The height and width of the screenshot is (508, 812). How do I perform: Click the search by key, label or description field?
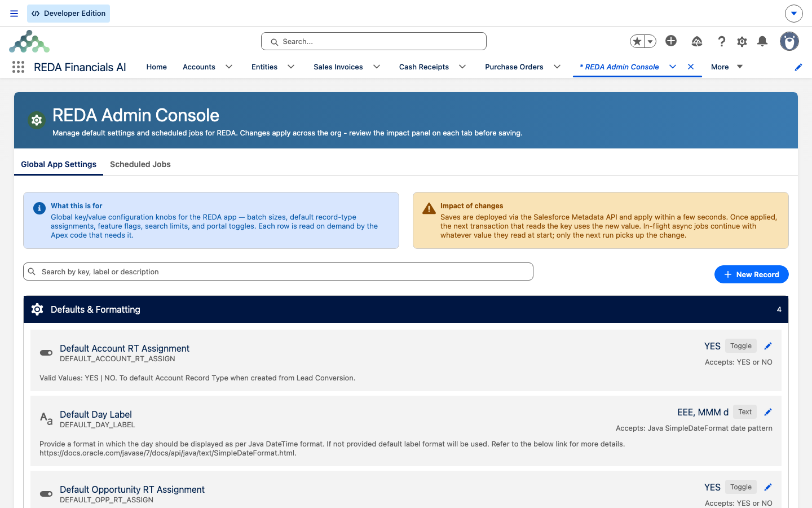pyautogui.click(x=278, y=271)
